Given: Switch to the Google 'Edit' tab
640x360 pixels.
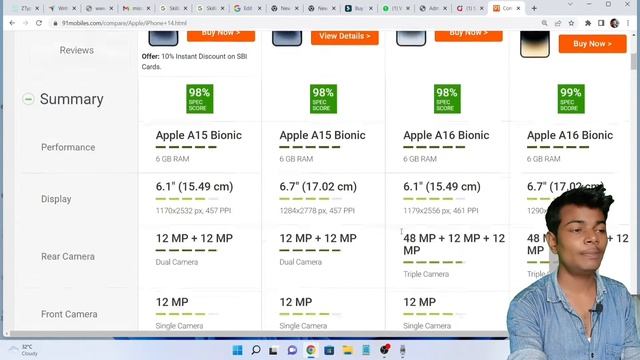Looking at the screenshot, I should (x=248, y=8).
